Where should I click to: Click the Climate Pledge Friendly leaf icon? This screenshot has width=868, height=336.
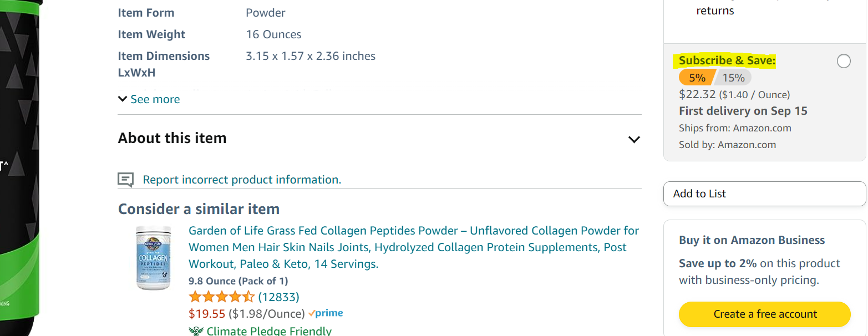(x=196, y=332)
